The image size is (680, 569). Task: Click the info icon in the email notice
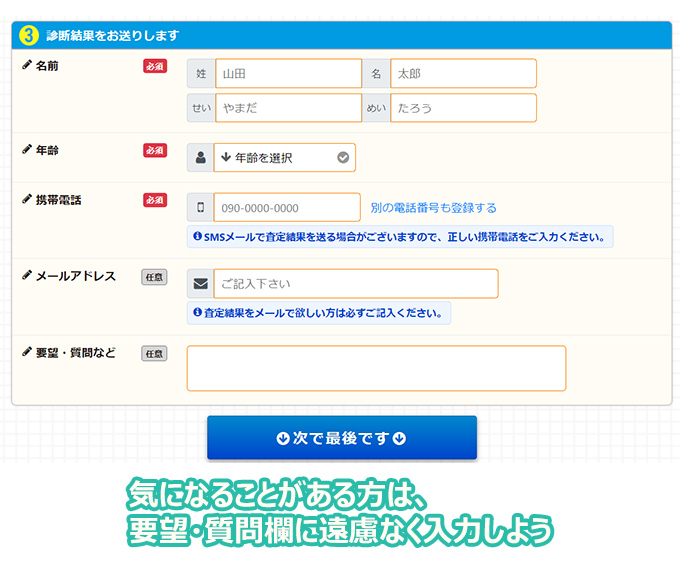tap(197, 312)
